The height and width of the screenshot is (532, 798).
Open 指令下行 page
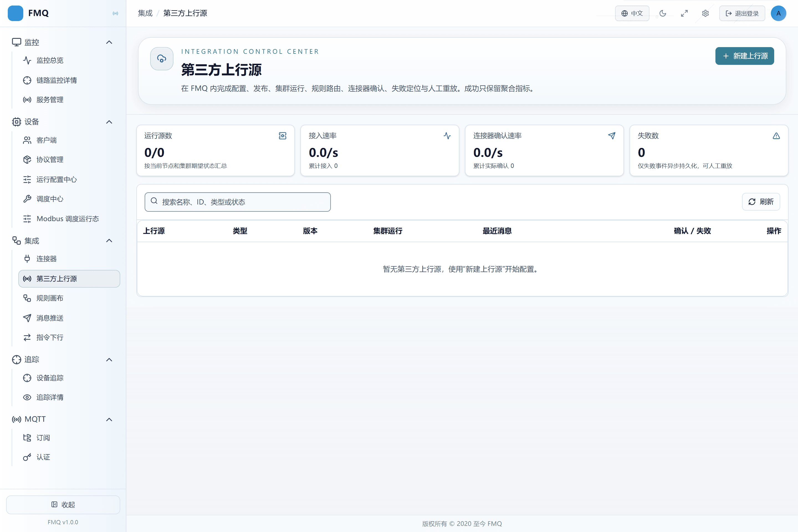coord(69,337)
